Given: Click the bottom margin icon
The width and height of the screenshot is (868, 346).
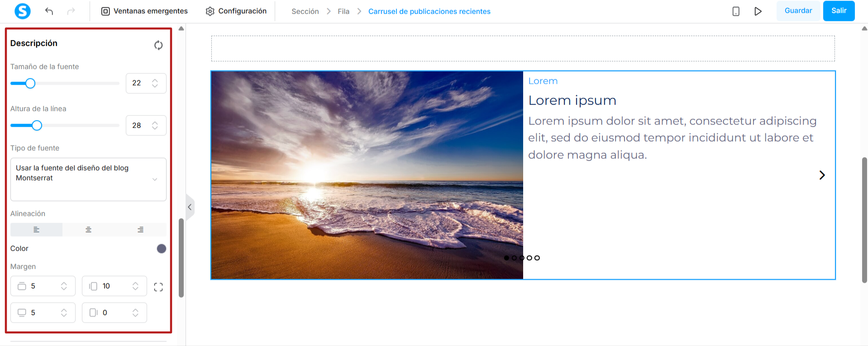Looking at the screenshot, I should (22, 313).
